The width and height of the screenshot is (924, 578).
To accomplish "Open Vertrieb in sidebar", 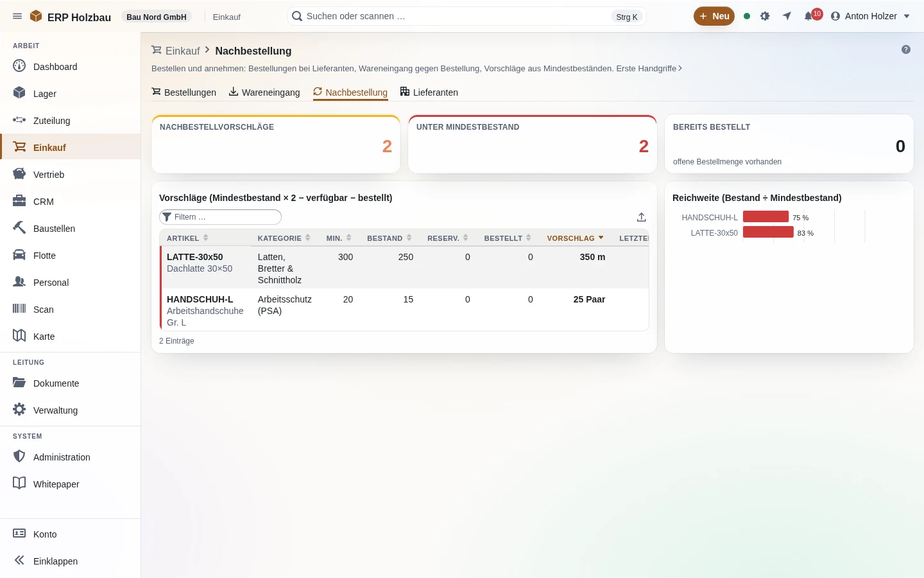I will coord(71,174).
